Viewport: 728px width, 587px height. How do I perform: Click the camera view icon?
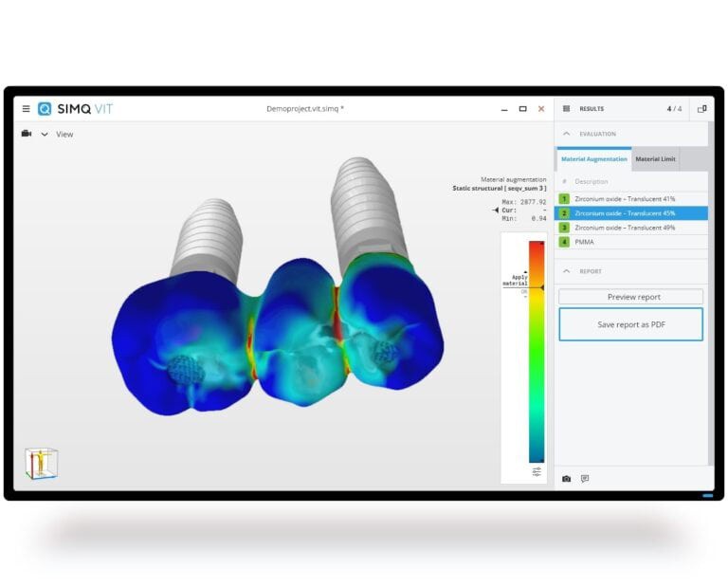pyautogui.click(x=27, y=134)
